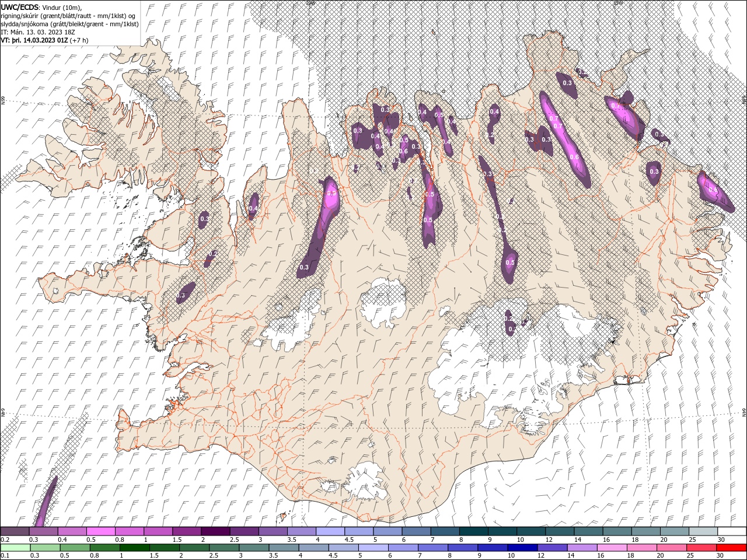Click the dark green 1–1.5 swatch in bottom legend
Viewport: 747px width, 560px height.
pos(134,548)
